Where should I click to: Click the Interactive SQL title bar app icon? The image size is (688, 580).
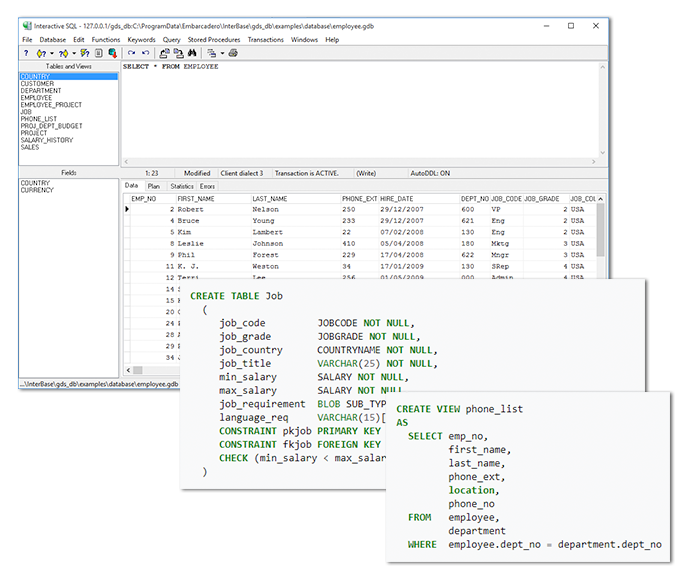(x=27, y=26)
